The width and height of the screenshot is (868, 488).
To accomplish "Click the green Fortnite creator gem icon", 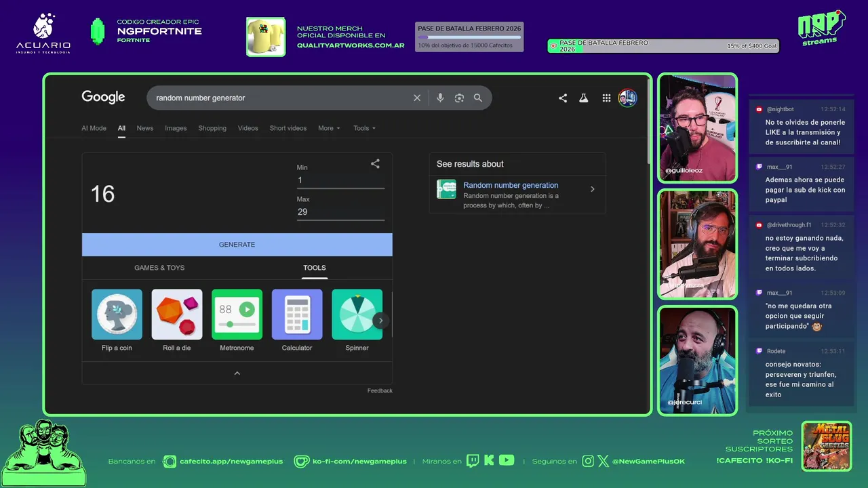I will [x=98, y=31].
